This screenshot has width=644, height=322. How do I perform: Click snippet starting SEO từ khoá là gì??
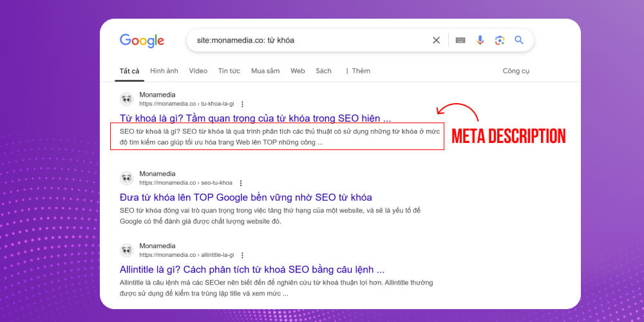click(279, 137)
